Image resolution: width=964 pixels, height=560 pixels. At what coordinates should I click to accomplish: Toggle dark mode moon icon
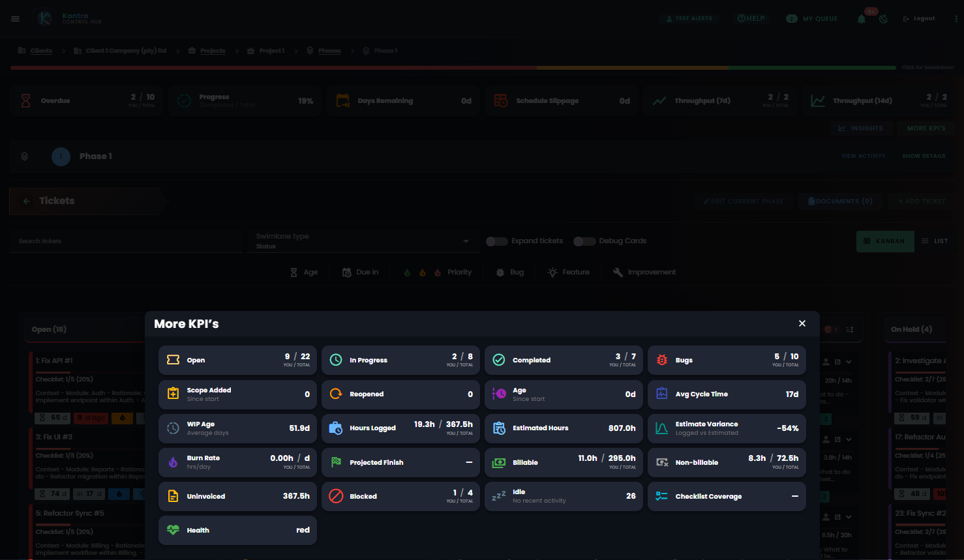click(x=883, y=19)
